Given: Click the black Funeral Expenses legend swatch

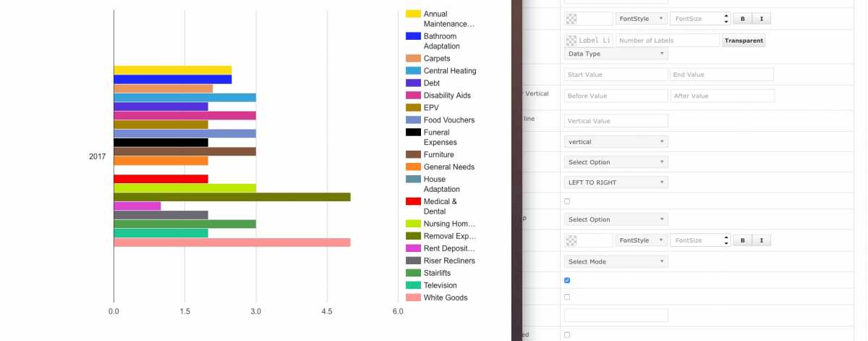Looking at the screenshot, I should pyautogui.click(x=413, y=132).
